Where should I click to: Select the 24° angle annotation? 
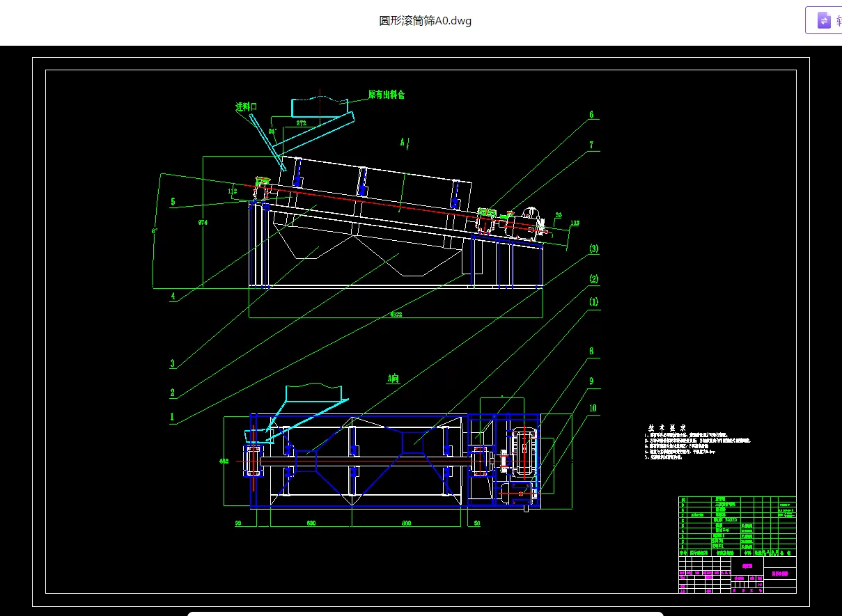[272, 131]
